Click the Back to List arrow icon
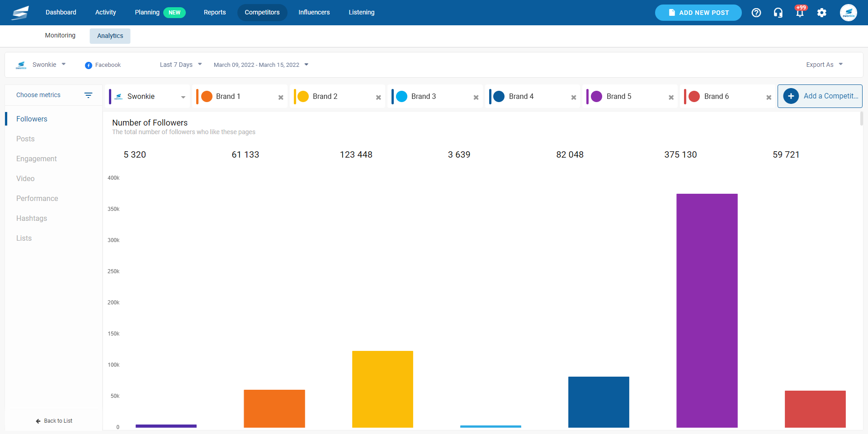Screen dimensions: 868x434 (38, 421)
